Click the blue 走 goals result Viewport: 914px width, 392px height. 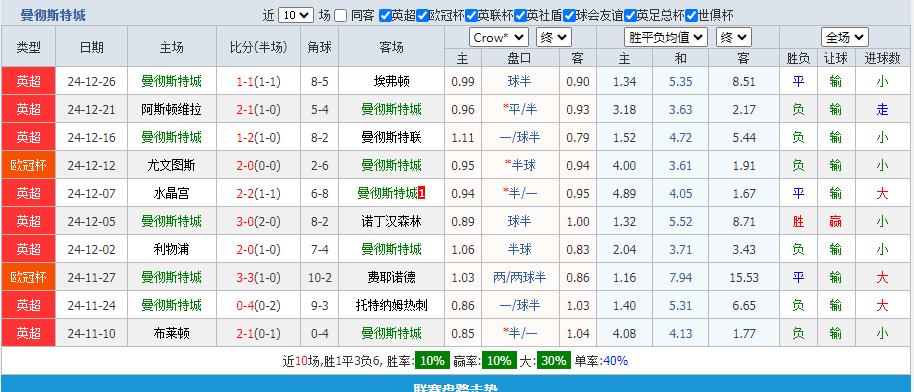point(882,110)
